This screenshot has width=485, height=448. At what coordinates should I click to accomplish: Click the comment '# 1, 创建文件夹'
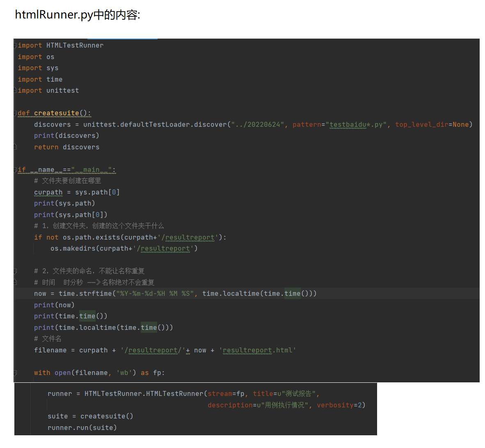(x=99, y=226)
